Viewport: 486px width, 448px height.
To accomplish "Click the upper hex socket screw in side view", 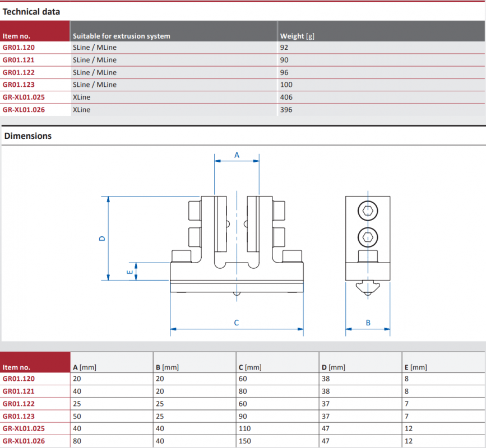I will 368,211.
